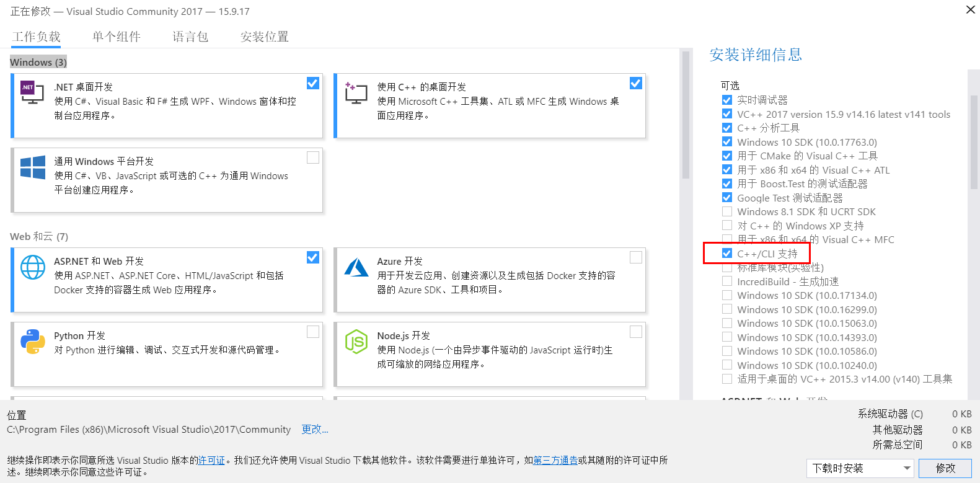The image size is (980, 483).
Task: Switch to the 语言包 tab
Action: [190, 37]
